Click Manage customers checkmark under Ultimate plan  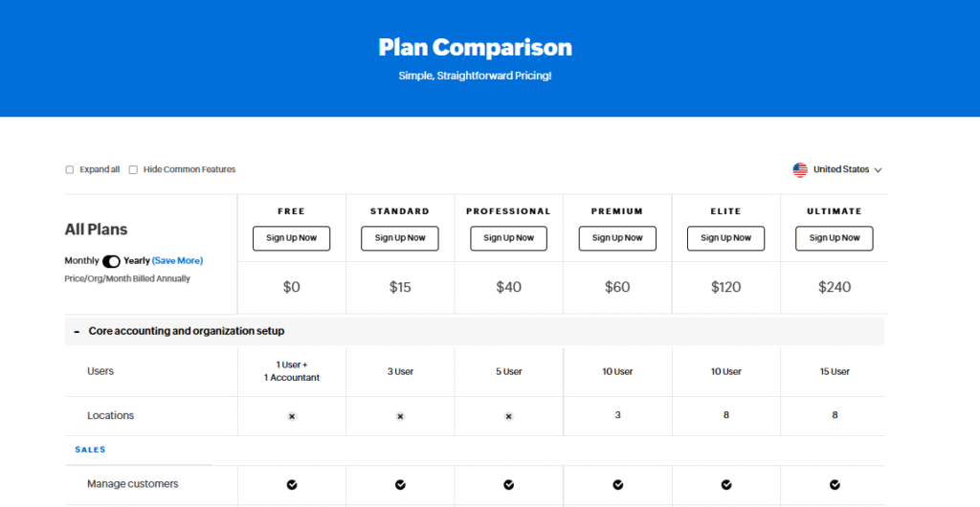point(835,485)
